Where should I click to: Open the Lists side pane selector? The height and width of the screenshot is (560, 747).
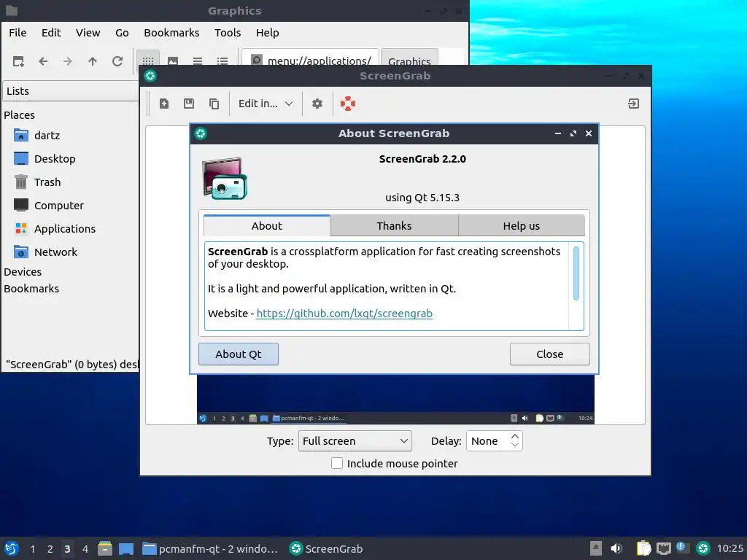pos(71,91)
